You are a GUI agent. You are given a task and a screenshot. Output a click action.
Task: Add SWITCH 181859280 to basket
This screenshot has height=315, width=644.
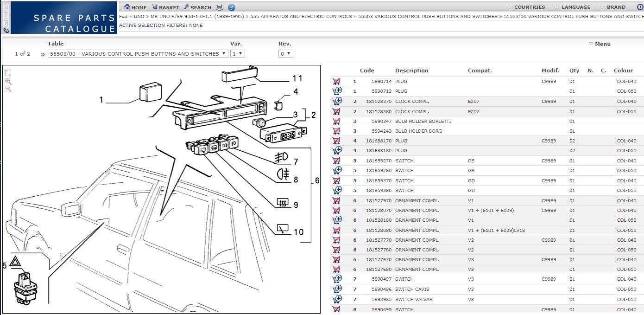337,170
